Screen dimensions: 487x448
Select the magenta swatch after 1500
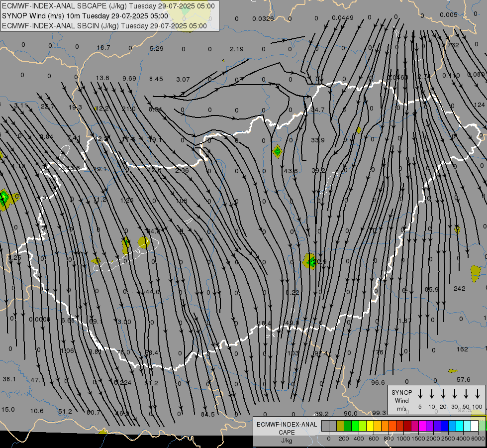422,426
